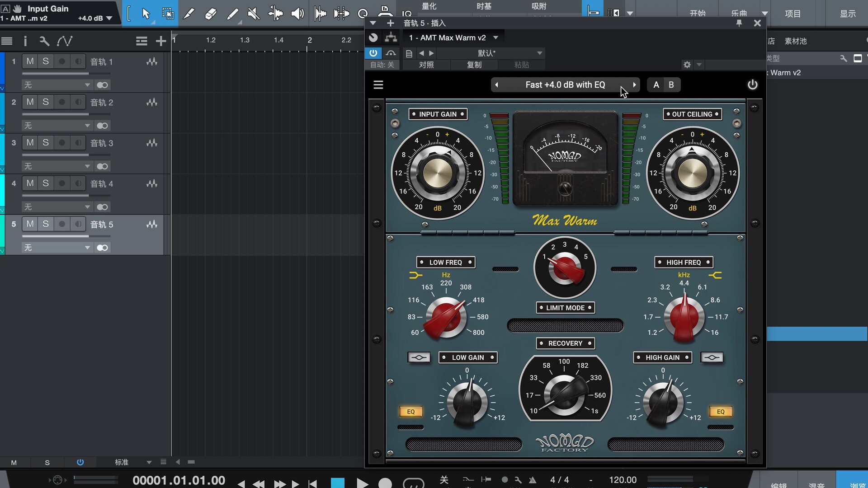This screenshot has height=488, width=868.
Task: Open the 素材池 pool tab
Action: click(795, 41)
